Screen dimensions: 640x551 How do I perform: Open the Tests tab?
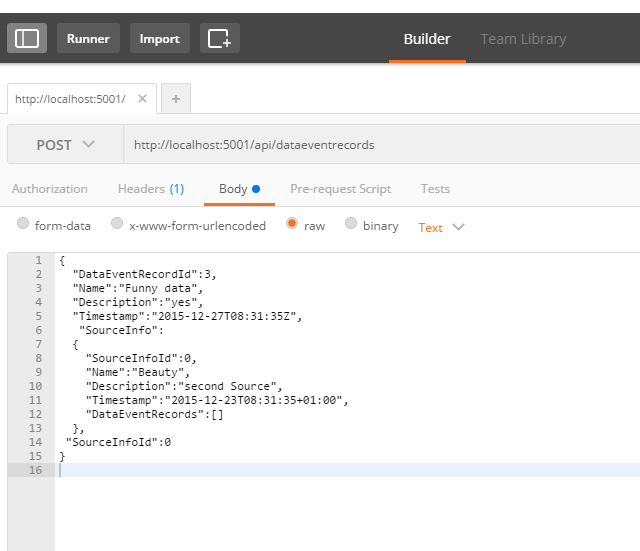(435, 189)
